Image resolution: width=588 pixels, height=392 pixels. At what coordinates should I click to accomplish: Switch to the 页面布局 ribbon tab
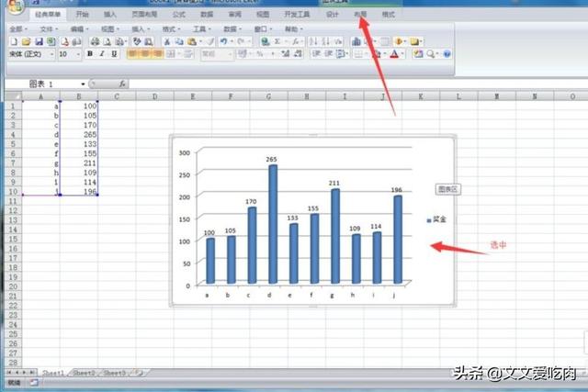144,15
